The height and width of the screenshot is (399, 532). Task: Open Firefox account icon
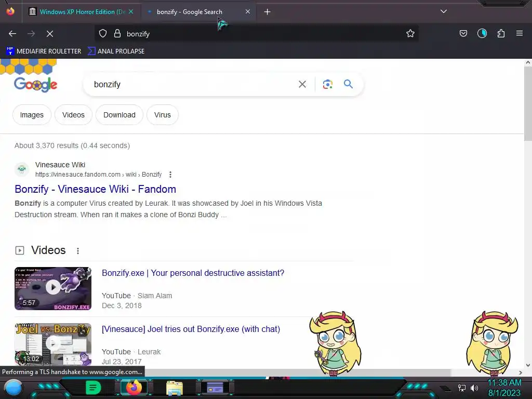[482, 34]
